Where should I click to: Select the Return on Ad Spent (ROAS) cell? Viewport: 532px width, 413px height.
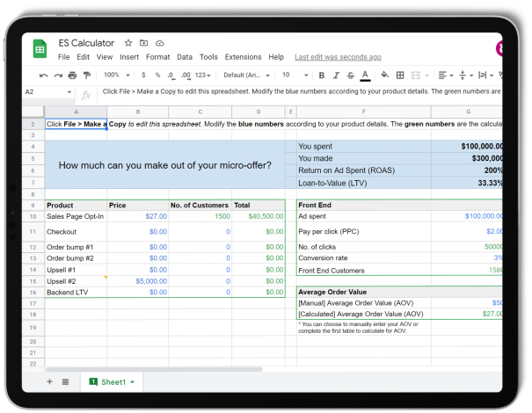(364, 170)
